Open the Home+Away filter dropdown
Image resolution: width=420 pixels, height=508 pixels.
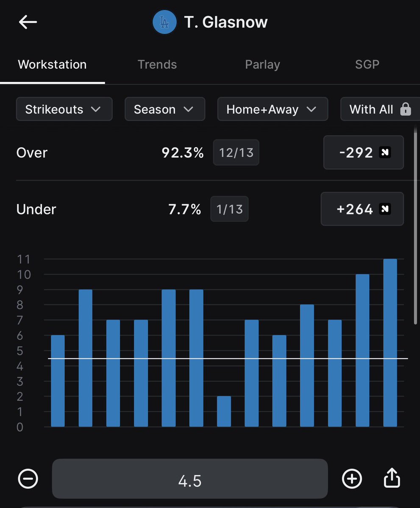tap(273, 109)
